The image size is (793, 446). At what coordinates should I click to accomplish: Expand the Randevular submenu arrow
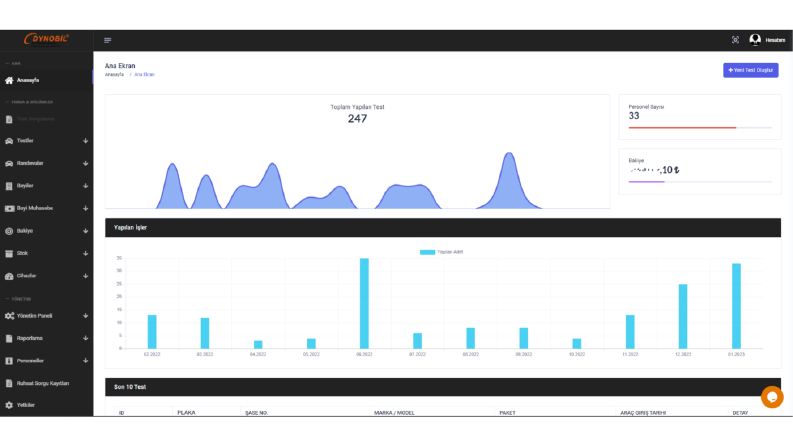(x=85, y=163)
